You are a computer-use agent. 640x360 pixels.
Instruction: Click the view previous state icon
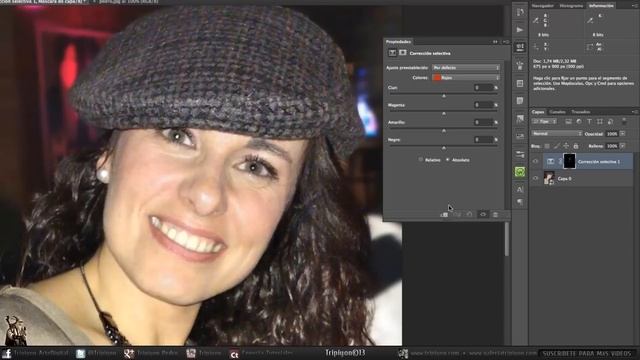pos(457,214)
